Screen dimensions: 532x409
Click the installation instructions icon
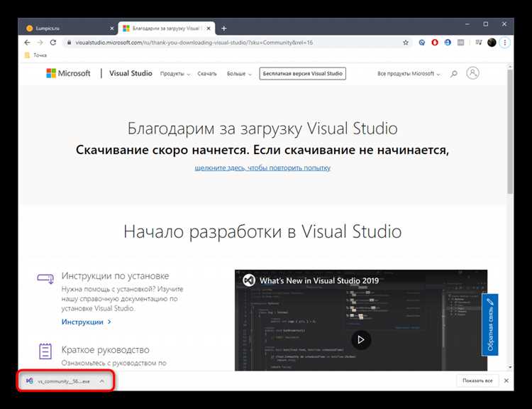pyautogui.click(x=45, y=278)
